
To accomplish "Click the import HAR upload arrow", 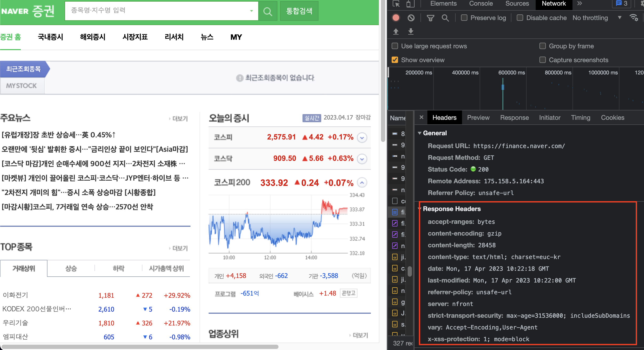I will pos(396,31).
